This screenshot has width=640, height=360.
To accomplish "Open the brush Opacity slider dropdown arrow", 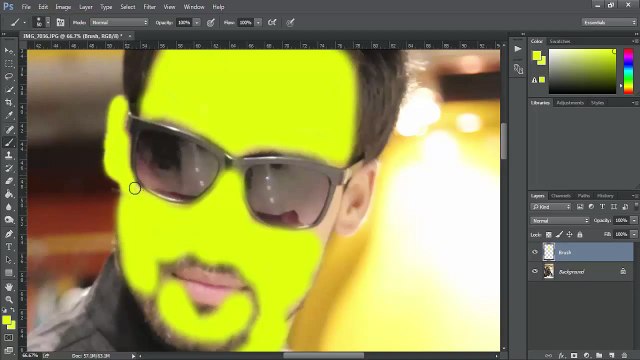I will (x=197, y=22).
